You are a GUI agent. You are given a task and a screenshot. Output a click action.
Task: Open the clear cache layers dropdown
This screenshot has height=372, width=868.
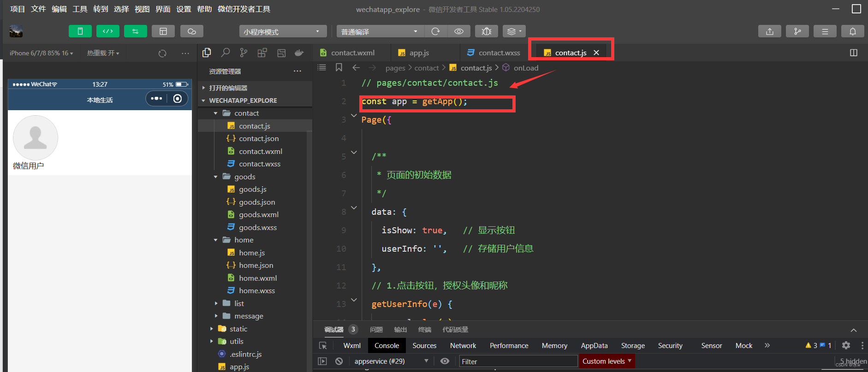tap(514, 31)
